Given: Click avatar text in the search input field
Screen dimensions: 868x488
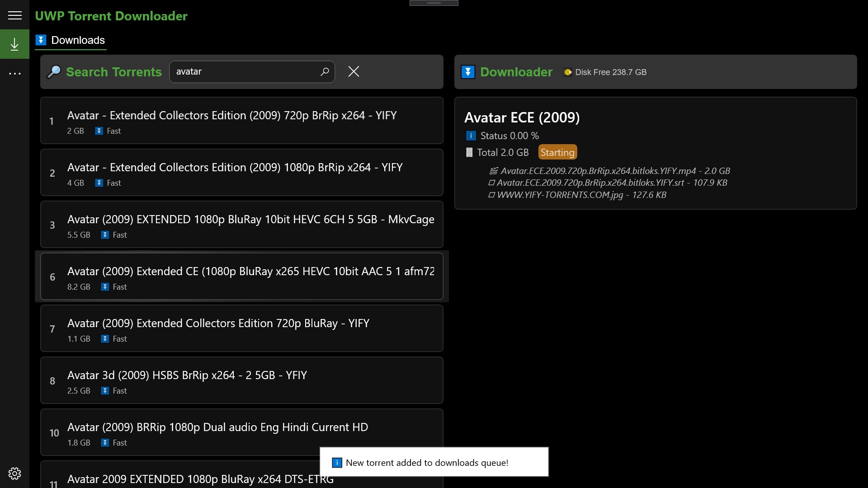Looking at the screenshot, I should point(189,71).
